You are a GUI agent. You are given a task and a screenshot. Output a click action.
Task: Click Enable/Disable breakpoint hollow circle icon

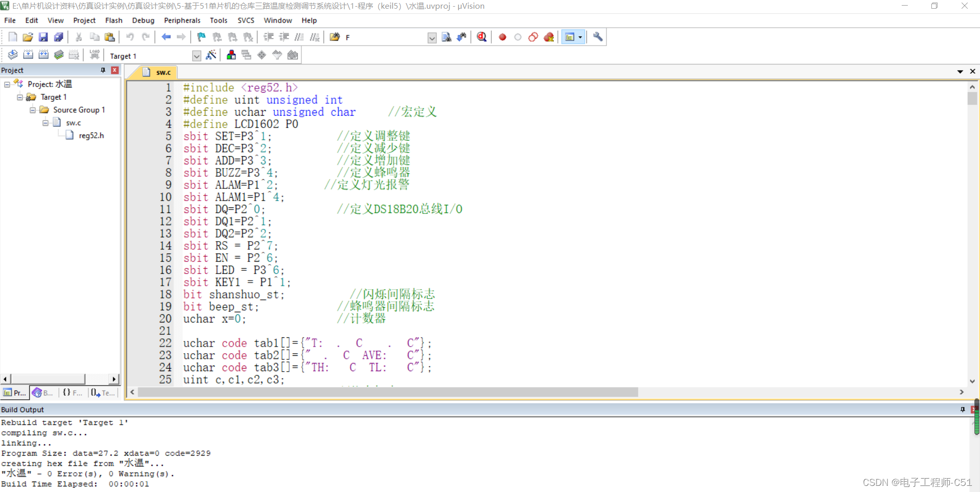(518, 37)
